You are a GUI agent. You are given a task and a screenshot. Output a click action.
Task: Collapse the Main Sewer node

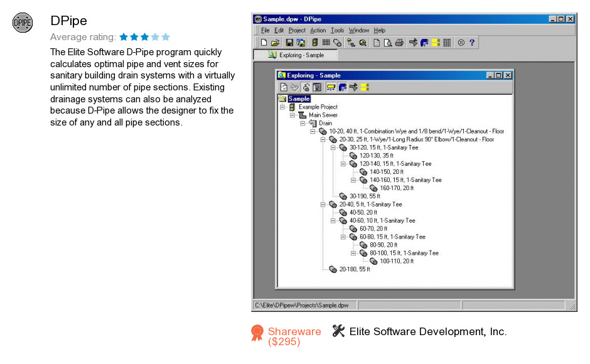click(x=292, y=115)
